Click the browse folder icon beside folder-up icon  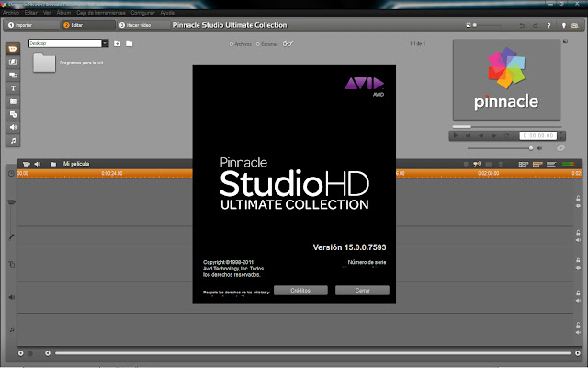click(x=130, y=43)
